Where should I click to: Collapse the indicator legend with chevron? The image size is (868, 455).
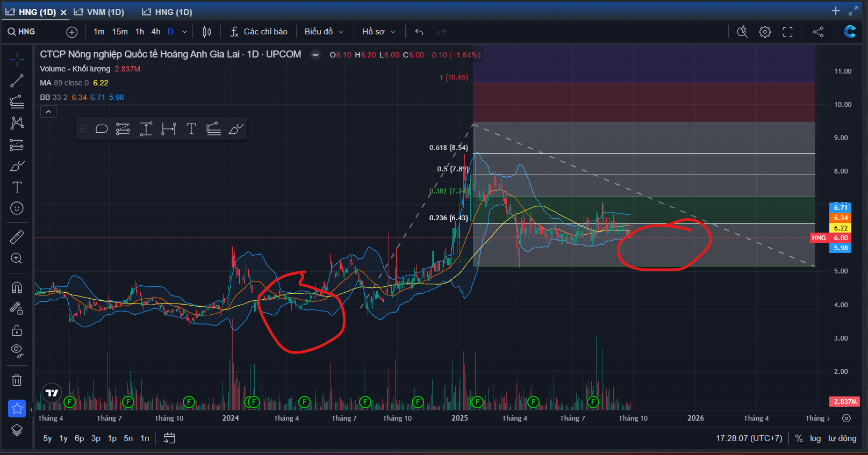click(48, 112)
